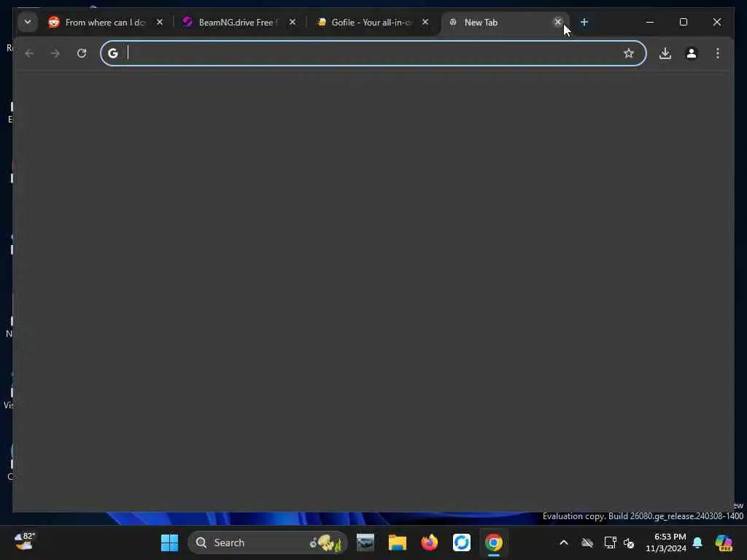Close the BeamNG.drive Free tab
The height and width of the screenshot is (560, 747).
(x=293, y=23)
